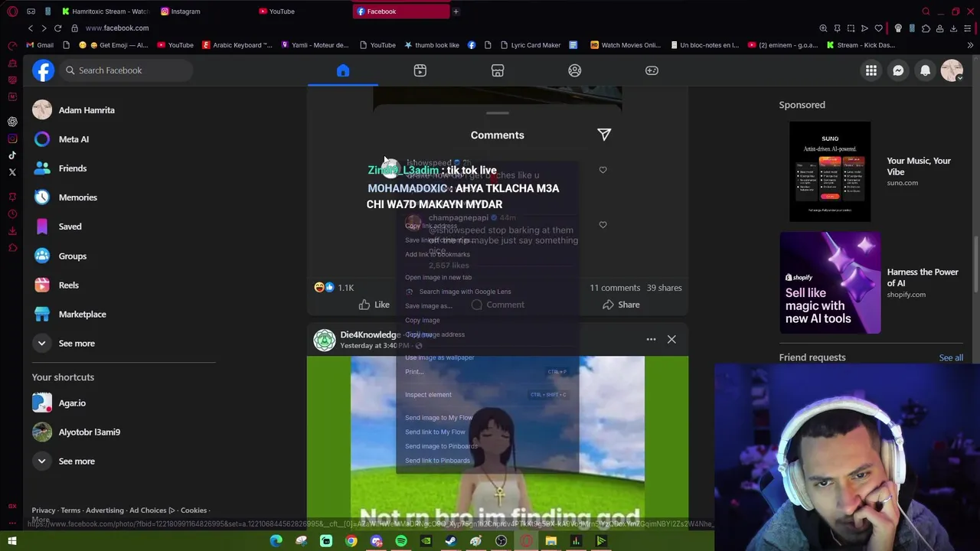Image resolution: width=980 pixels, height=551 pixels.
Task: Open the Video (Watch) tab icon
Action: (420, 70)
